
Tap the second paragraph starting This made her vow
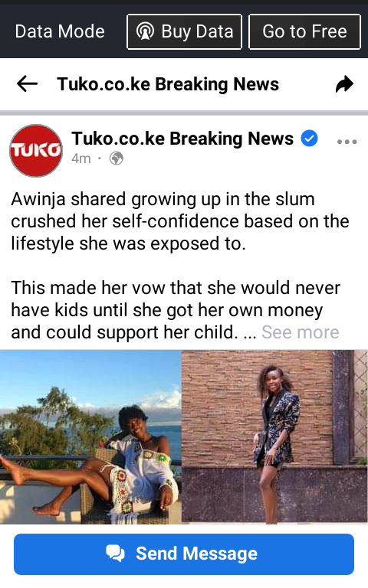pos(176,310)
